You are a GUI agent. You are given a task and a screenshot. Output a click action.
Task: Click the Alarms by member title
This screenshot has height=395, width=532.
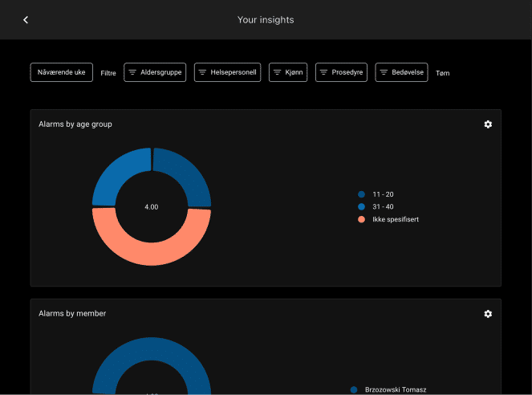coord(72,314)
